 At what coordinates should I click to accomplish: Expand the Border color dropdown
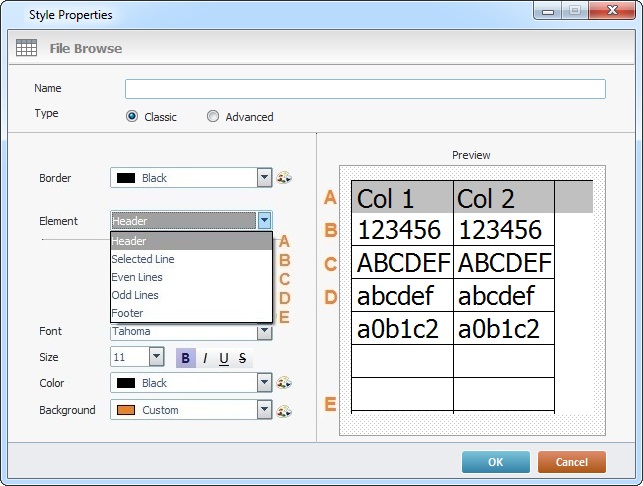(264, 178)
